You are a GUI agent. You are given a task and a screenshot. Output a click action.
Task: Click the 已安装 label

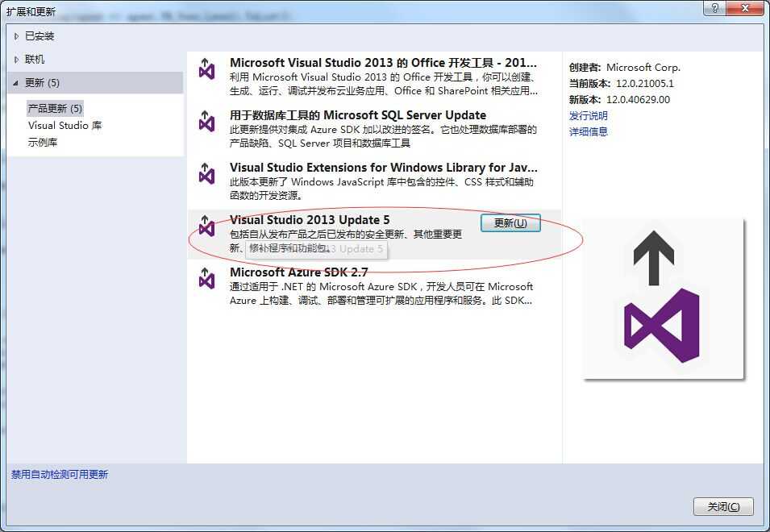(40, 36)
